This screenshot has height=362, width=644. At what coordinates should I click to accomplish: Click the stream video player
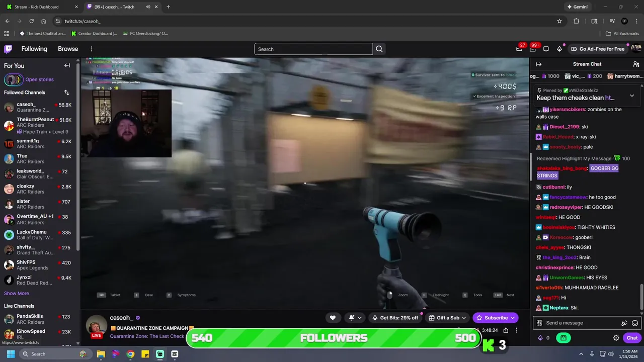(304, 184)
